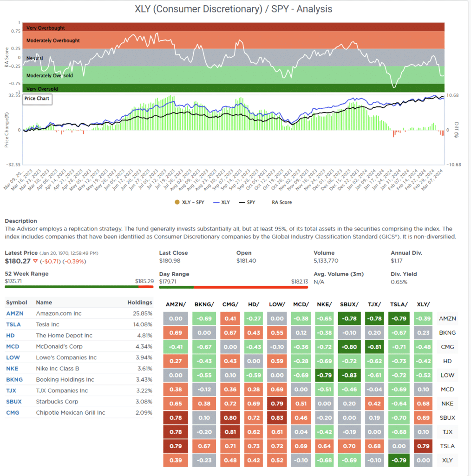Click the Very Overbought band
The width and height of the screenshot is (471, 476).
click(x=234, y=26)
